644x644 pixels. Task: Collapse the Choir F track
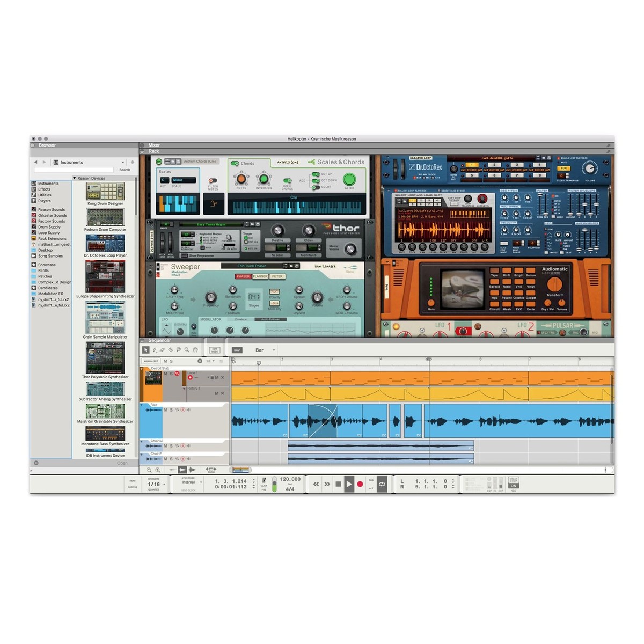[143, 454]
